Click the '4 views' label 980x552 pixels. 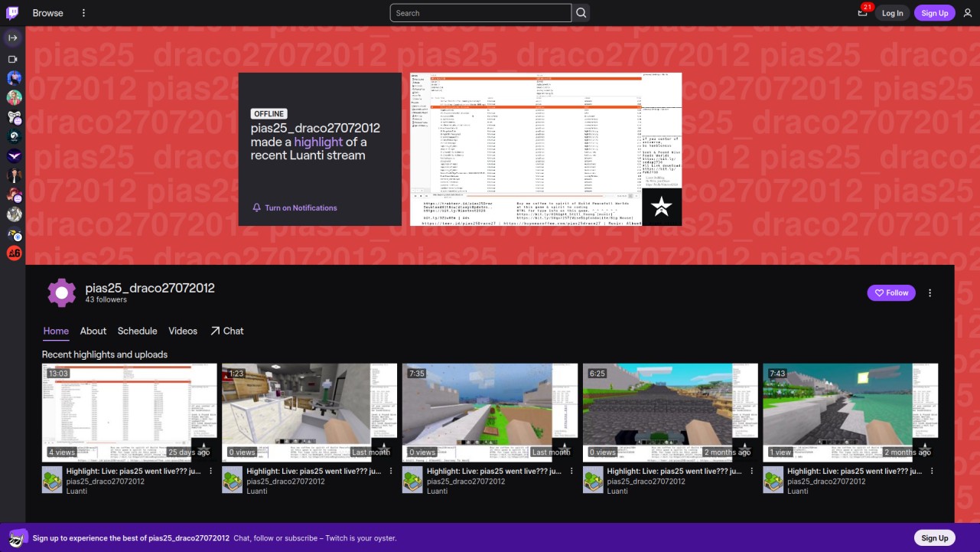(x=62, y=452)
